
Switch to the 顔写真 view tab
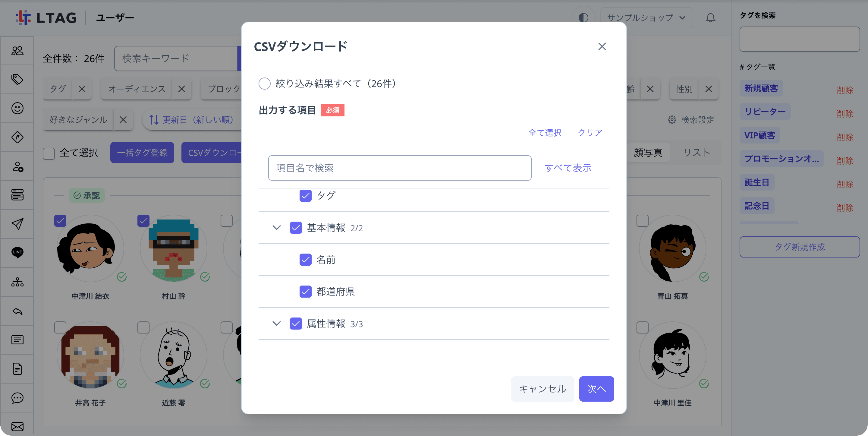[648, 153]
